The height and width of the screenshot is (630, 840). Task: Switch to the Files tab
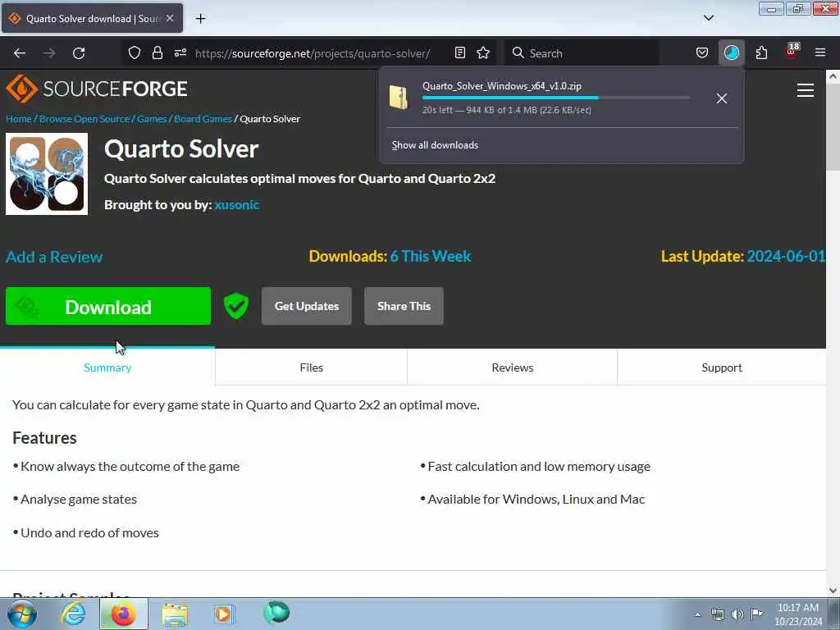click(x=311, y=367)
